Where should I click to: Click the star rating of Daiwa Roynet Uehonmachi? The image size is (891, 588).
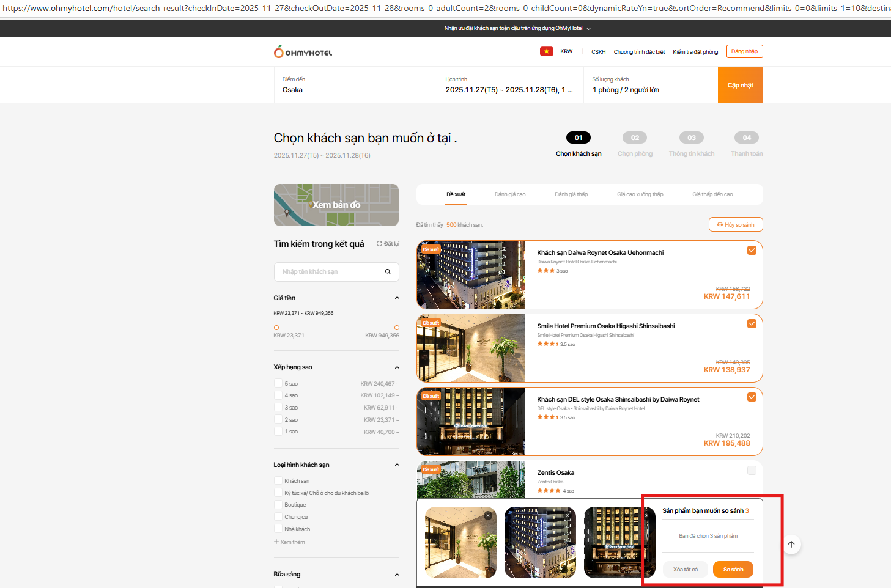pyautogui.click(x=546, y=271)
